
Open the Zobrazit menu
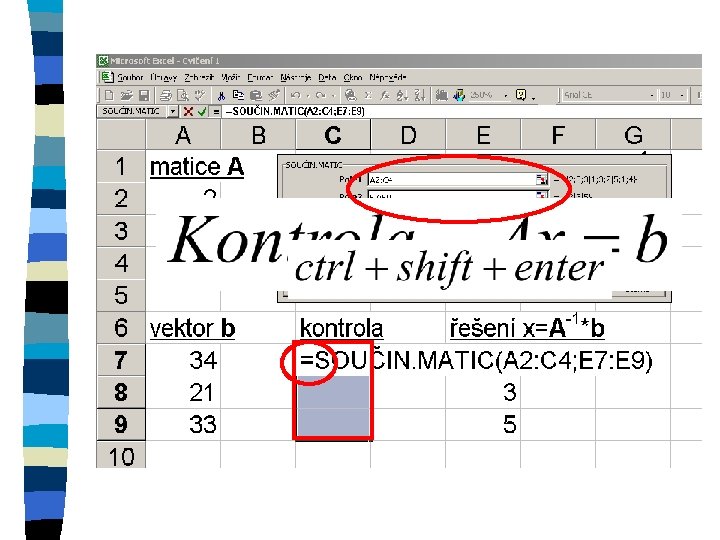click(199, 78)
